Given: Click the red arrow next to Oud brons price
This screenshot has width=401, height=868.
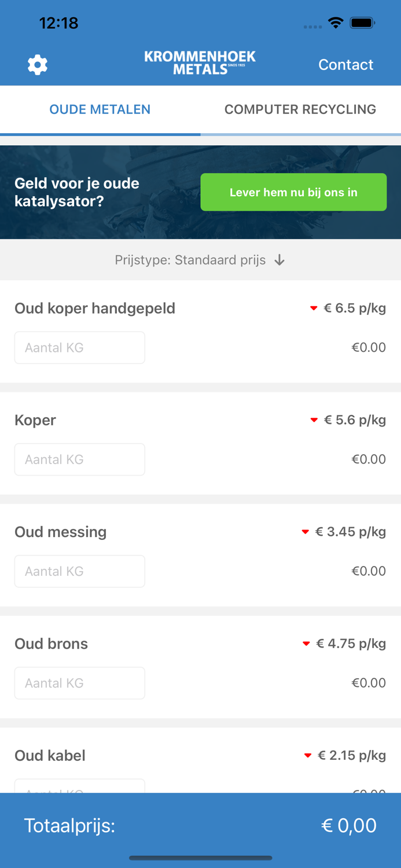Looking at the screenshot, I should pyautogui.click(x=306, y=643).
